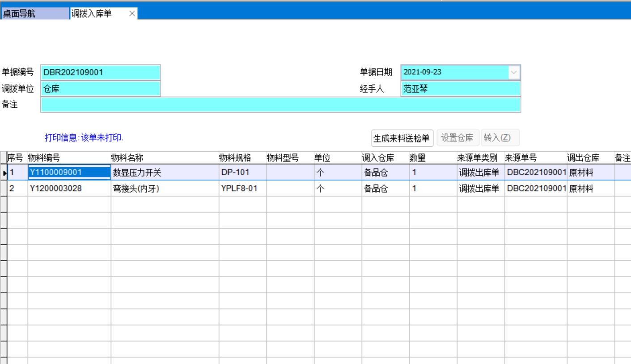The height and width of the screenshot is (364, 631).
Task: Click the 生成来料送检单 button
Action: pyautogui.click(x=402, y=138)
